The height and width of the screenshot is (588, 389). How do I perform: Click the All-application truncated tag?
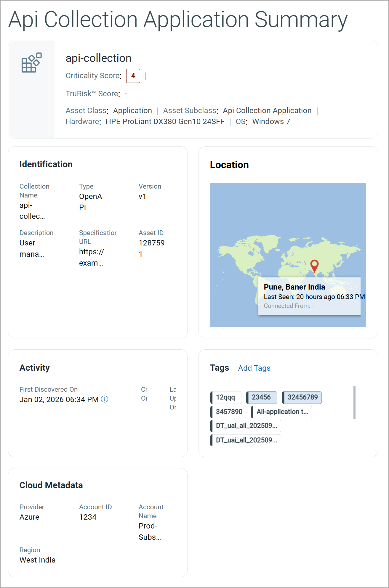(281, 412)
